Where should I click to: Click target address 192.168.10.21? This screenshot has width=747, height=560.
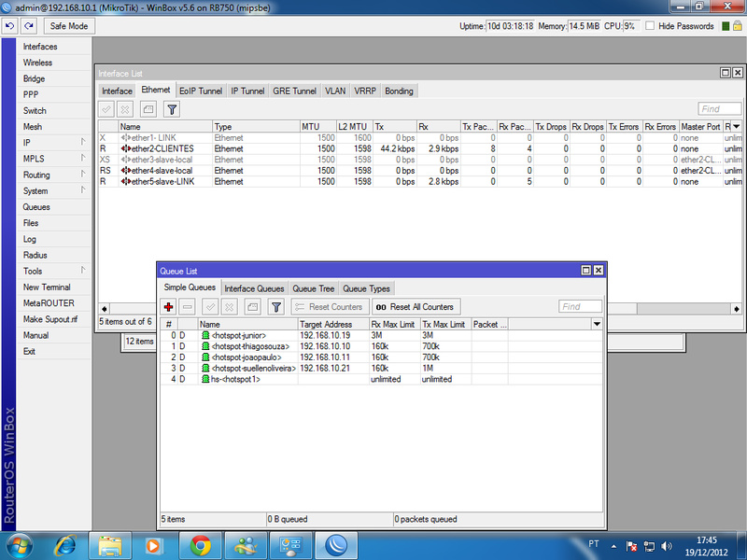click(325, 368)
